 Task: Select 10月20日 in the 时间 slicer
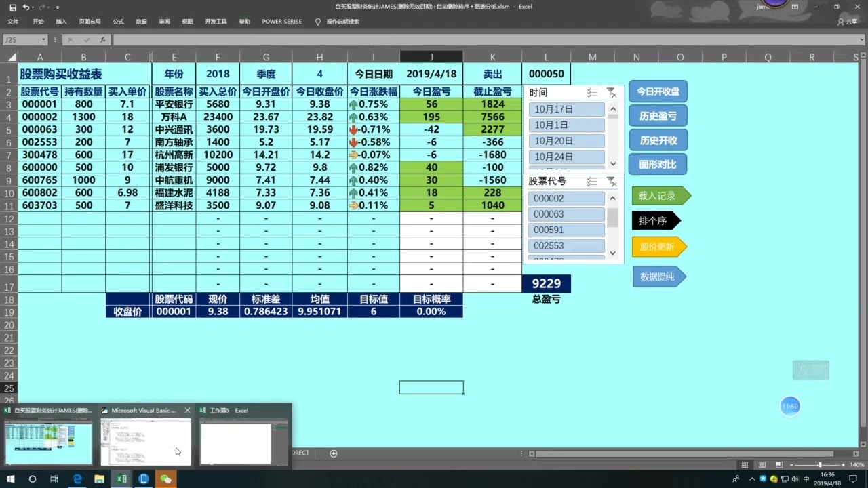[x=566, y=141]
